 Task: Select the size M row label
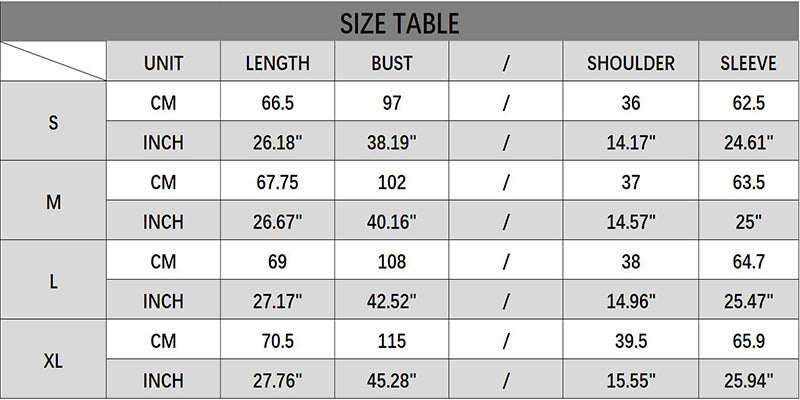click(53, 202)
